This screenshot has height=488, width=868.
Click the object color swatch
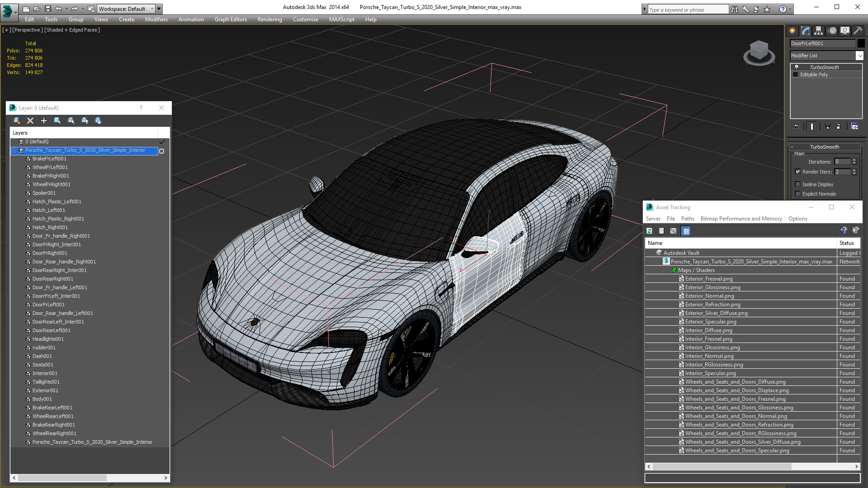[861, 43]
